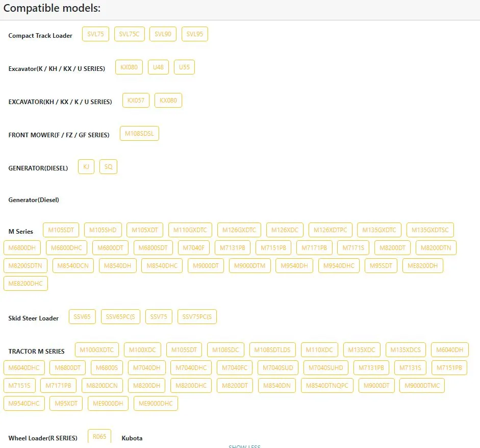Click the ME8200DHC model tag
This screenshot has height=448, width=480.
(26, 284)
